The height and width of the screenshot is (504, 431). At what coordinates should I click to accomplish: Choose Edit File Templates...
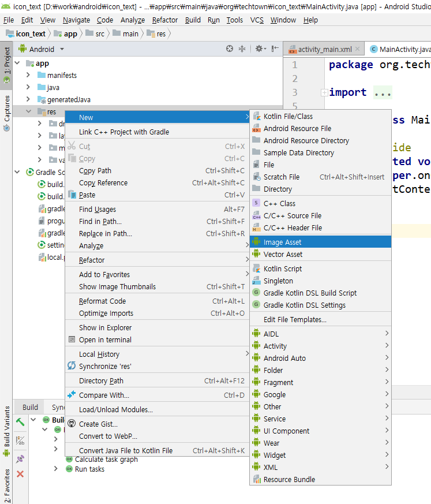[320, 319]
